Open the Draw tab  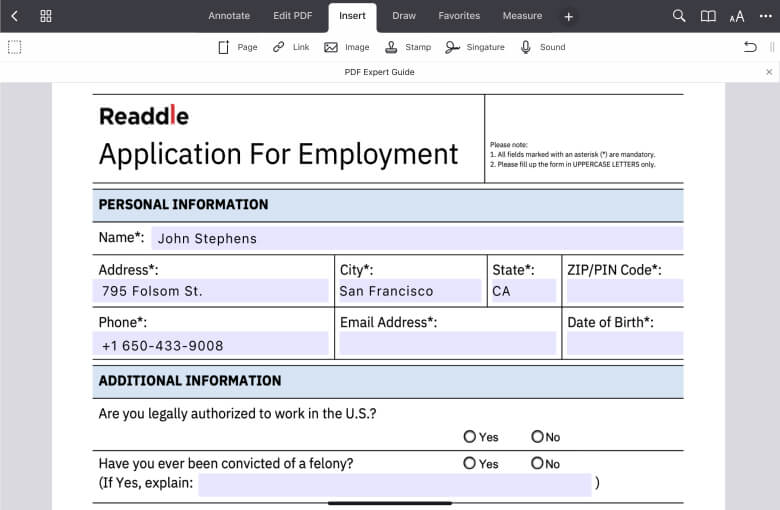click(x=404, y=16)
